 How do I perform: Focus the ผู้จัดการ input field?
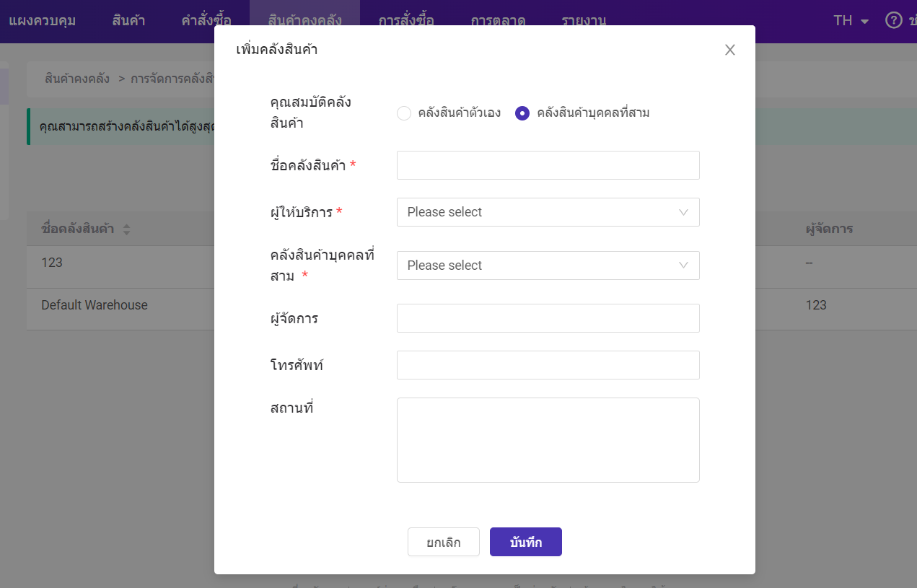pyautogui.click(x=548, y=318)
